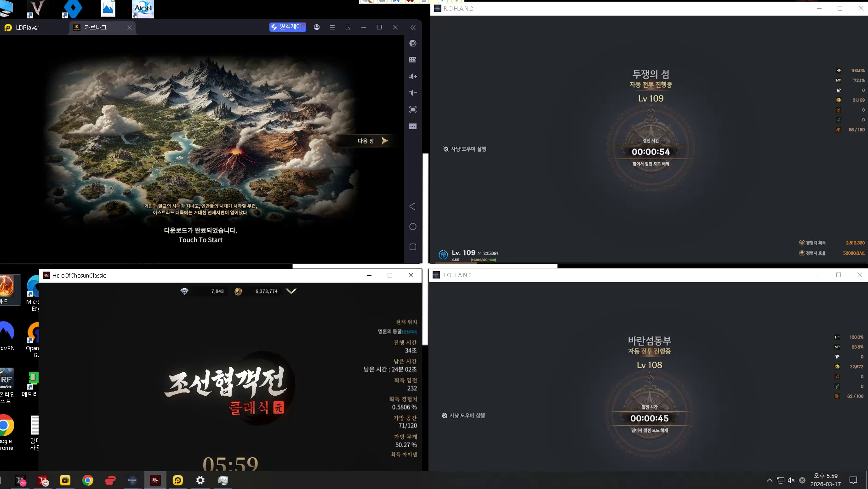
Task: Click the LDPlayer screenshot icon
Action: [413, 109]
